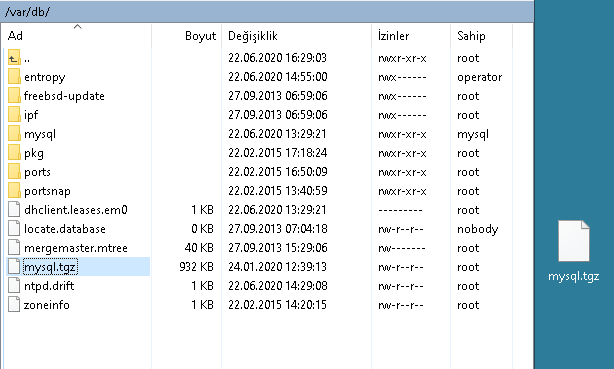
Task: Click date 22.06.2020 14:55:00
Action: tap(278, 77)
